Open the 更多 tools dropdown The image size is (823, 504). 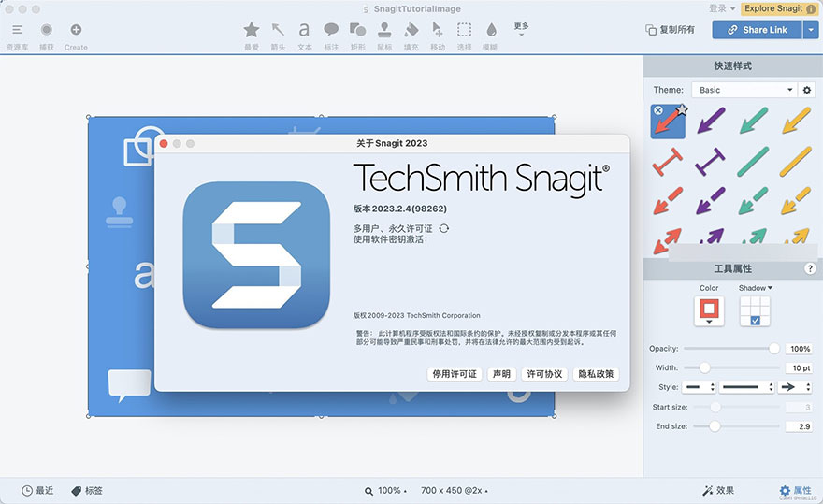[521, 29]
